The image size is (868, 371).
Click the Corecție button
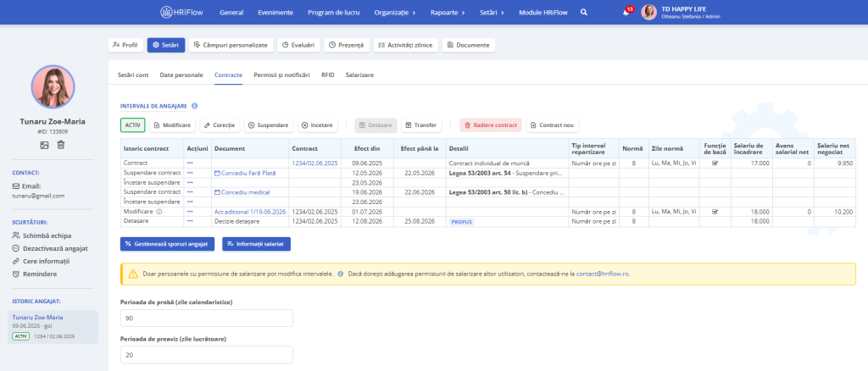point(220,125)
